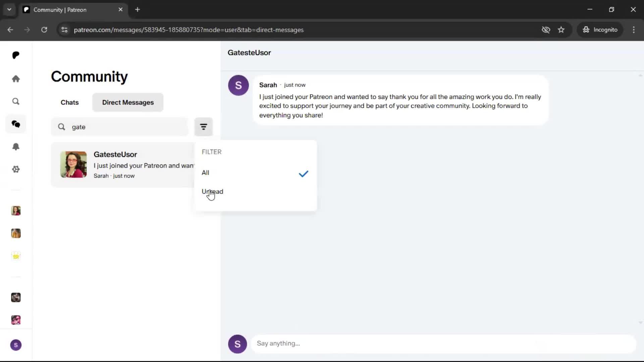The image size is (644, 362).
Task: Select 'All' filter option
Action: 255,173
